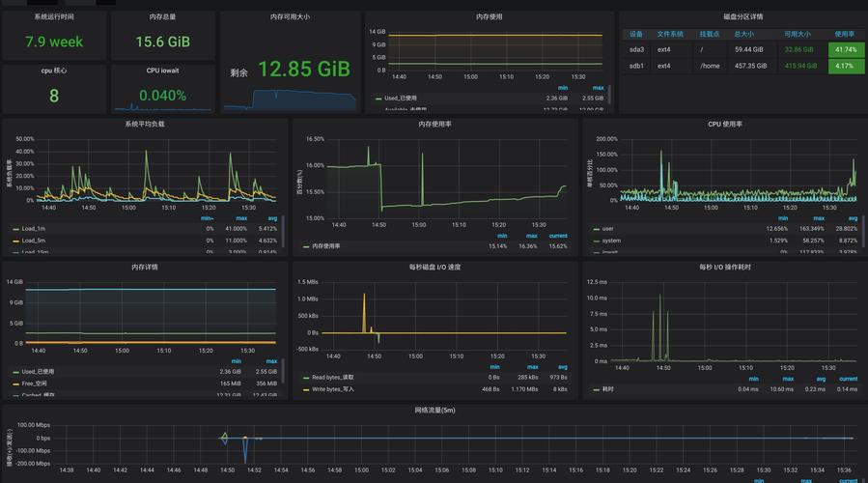Screen dimensions: 868x483
Task: Click the 415.94 GiB available size cell
Action: [x=800, y=66]
